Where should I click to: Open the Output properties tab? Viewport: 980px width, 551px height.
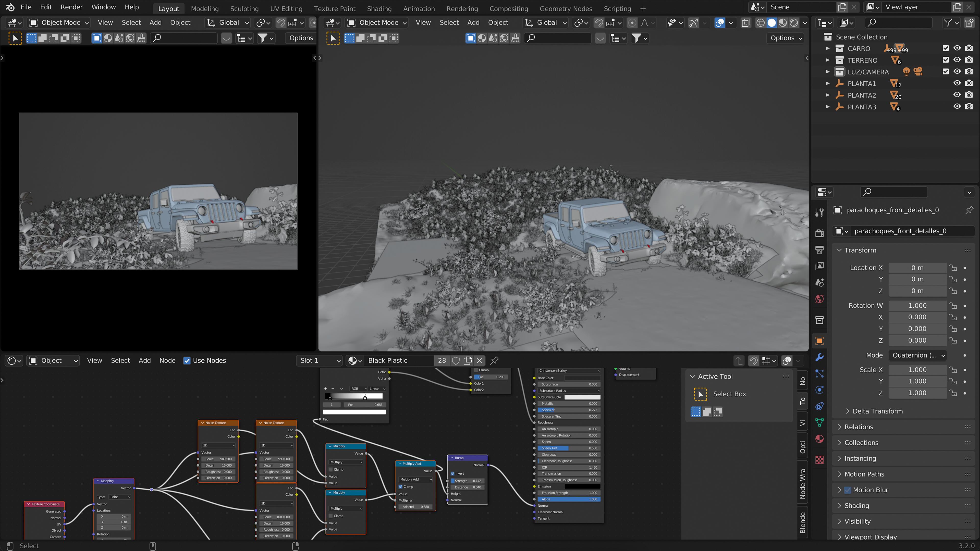[x=819, y=249]
